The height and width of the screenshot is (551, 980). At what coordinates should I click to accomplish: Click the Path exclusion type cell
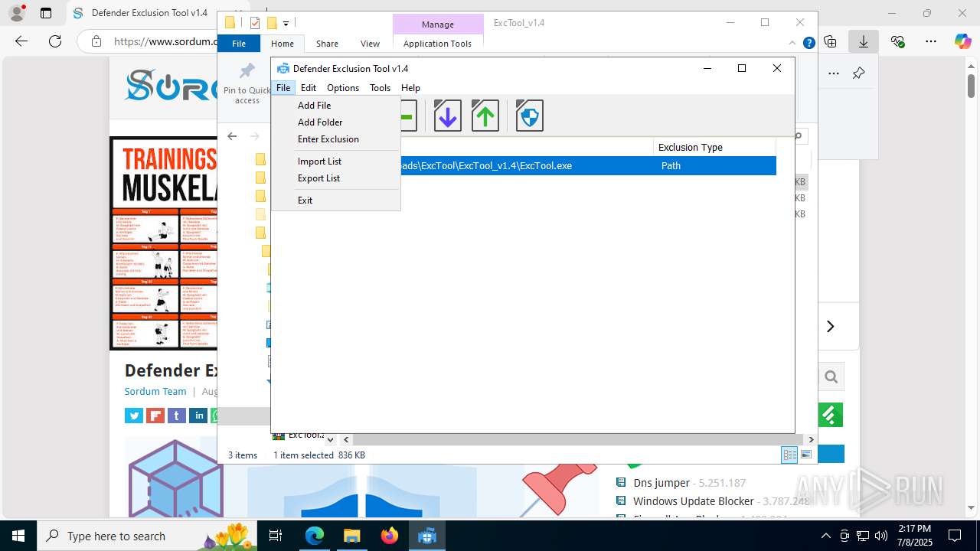[x=671, y=165]
